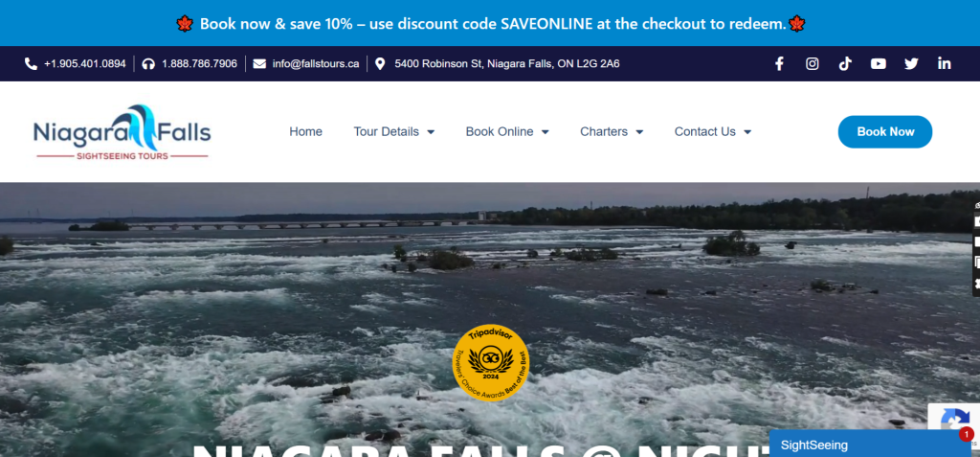Open the LinkedIn social icon
Image resolution: width=980 pixels, height=457 pixels.
pos(945,64)
